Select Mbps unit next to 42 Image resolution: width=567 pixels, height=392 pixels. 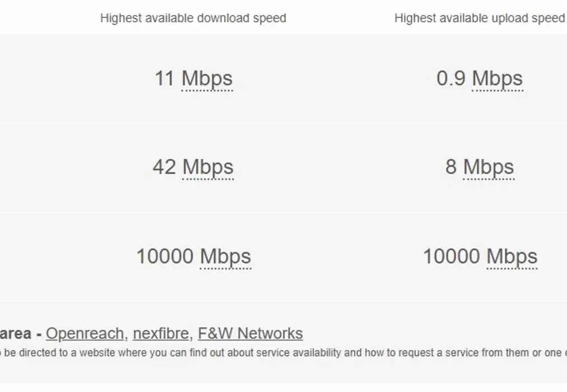tap(208, 167)
